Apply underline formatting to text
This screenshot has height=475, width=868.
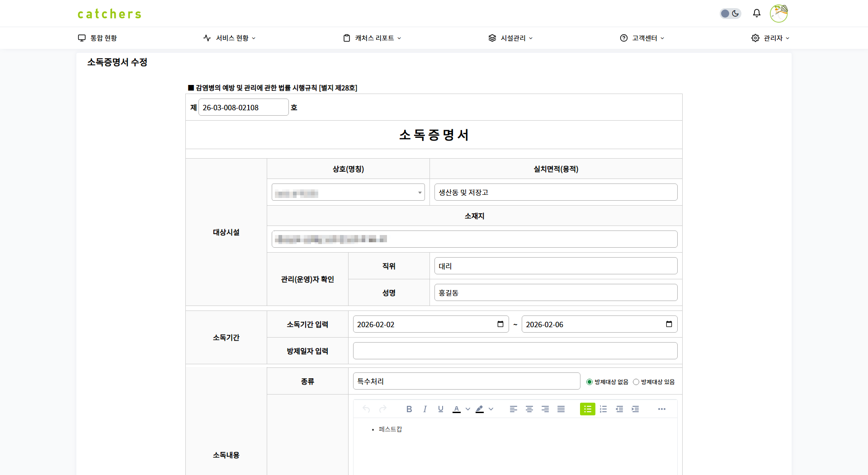click(x=440, y=409)
